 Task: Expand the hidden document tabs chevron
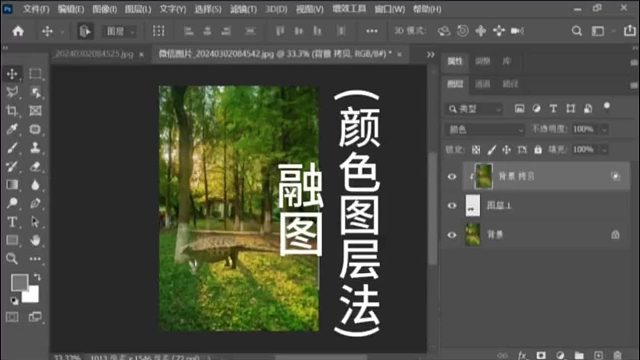[x=431, y=54]
